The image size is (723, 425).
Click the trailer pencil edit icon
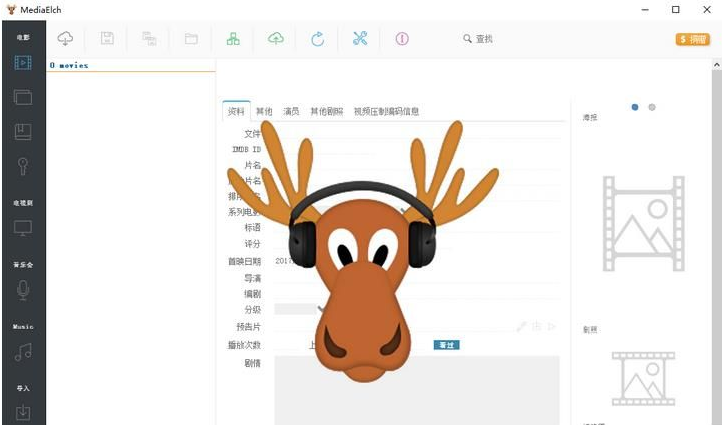pyautogui.click(x=522, y=326)
